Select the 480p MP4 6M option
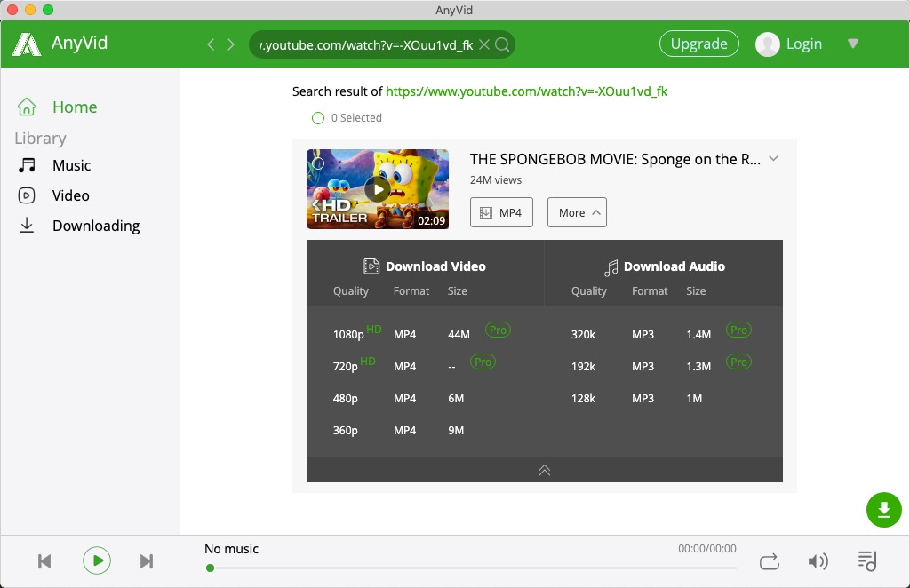910x588 pixels. click(398, 399)
